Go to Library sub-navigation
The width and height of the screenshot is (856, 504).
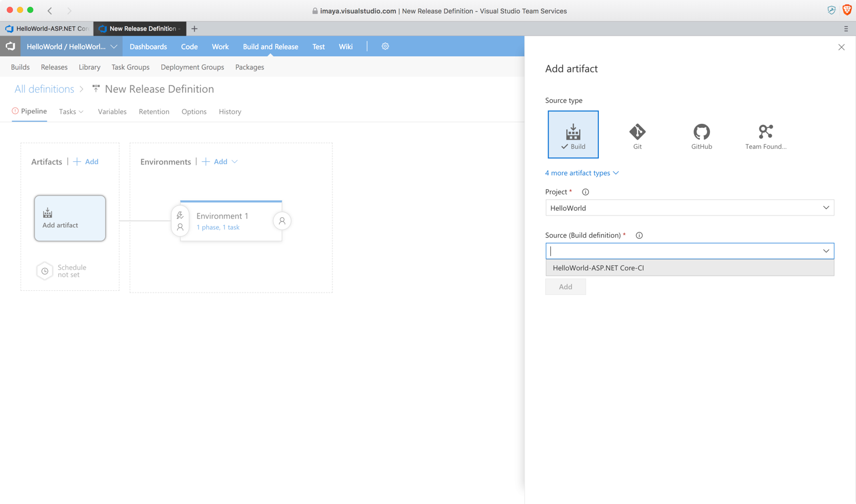pyautogui.click(x=89, y=67)
